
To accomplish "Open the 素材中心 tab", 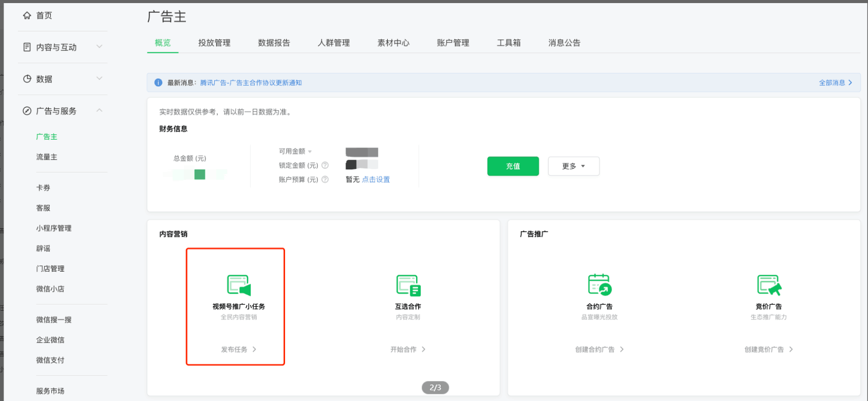I will (x=393, y=43).
